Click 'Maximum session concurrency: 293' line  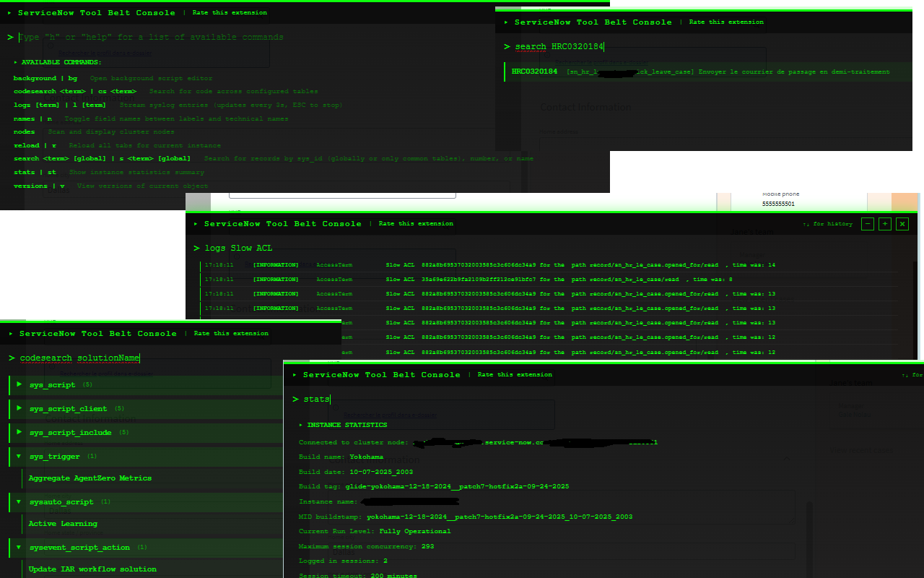366,546
